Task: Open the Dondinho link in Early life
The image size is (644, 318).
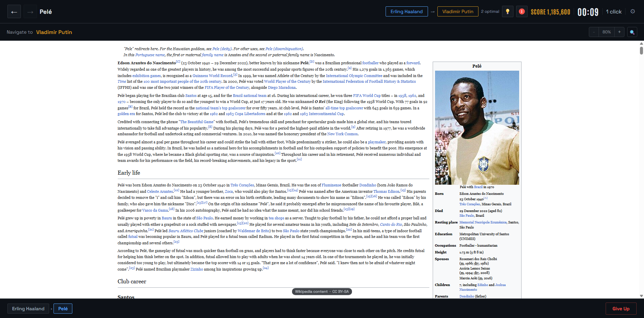Action: point(367,185)
